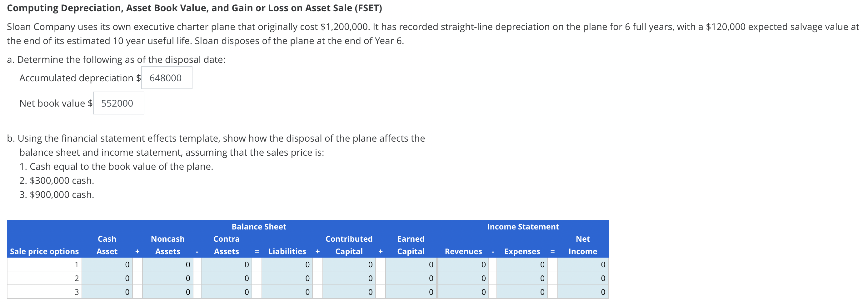The width and height of the screenshot is (868, 307).
Task: Select the Net Income cell in row 3
Action: point(582,292)
